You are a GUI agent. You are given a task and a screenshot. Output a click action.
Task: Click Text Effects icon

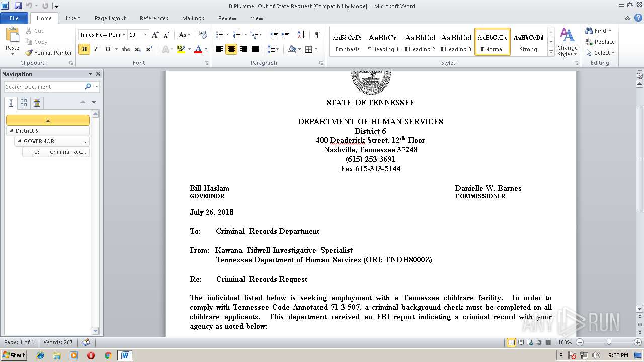pos(164,49)
